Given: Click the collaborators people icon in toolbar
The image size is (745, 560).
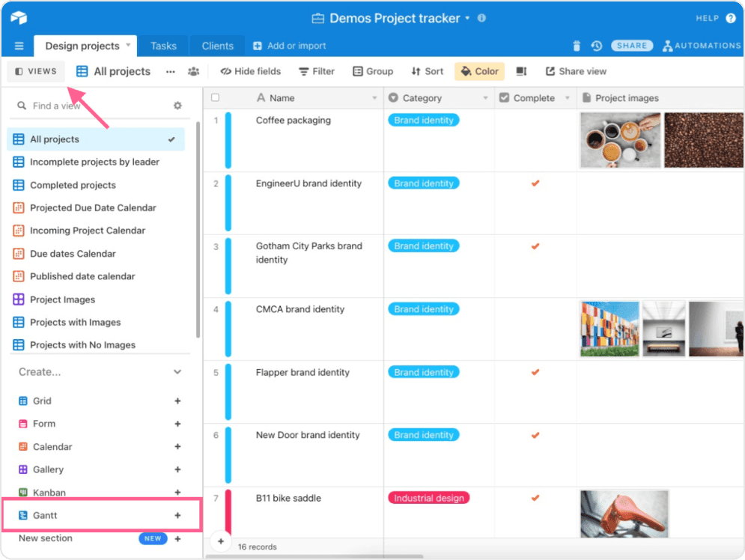Looking at the screenshot, I should pos(194,72).
